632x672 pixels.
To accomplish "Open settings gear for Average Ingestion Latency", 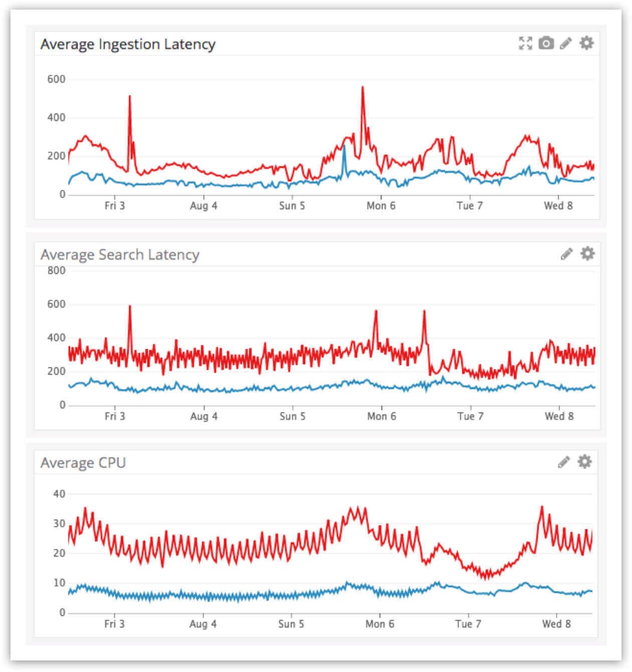I will pyautogui.click(x=586, y=43).
